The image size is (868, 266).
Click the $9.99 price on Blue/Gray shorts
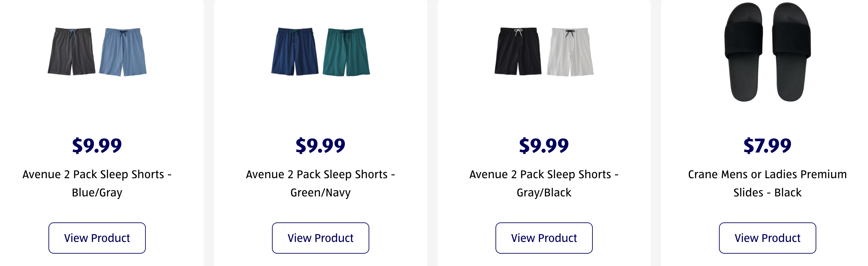[97, 145]
